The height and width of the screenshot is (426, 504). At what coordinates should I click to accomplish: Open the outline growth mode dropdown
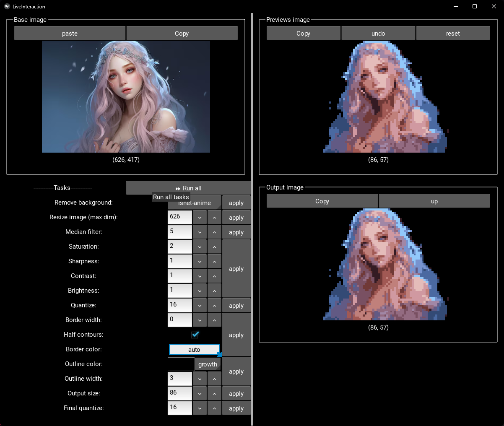pos(208,364)
